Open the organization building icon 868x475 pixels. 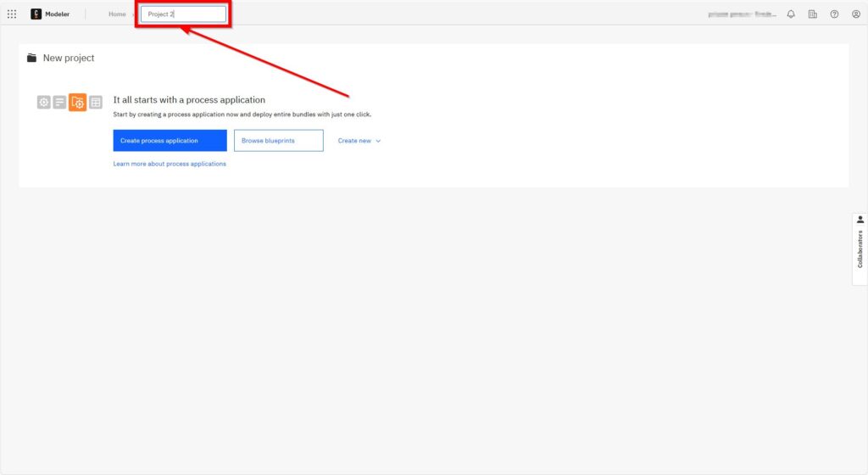(x=813, y=14)
